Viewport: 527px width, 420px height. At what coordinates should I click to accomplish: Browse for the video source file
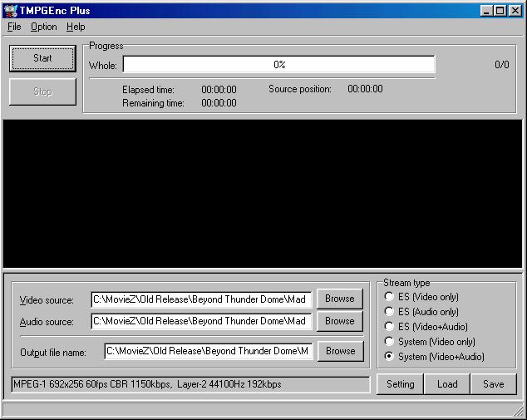coord(340,299)
